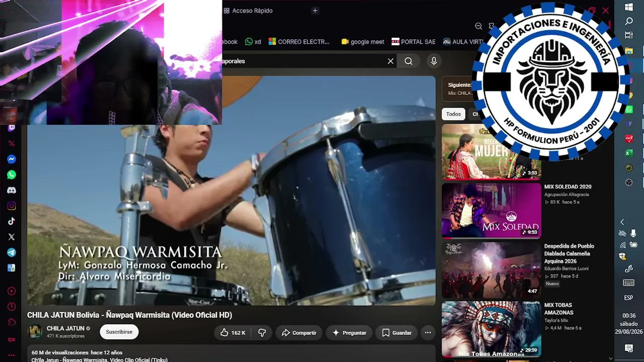Open a new browser tab
Viewport: 644px width, 362px height.
[315, 11]
